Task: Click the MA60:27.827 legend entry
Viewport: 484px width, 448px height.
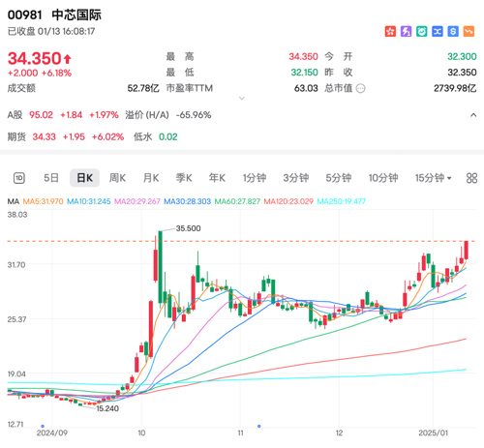Action: (x=237, y=201)
